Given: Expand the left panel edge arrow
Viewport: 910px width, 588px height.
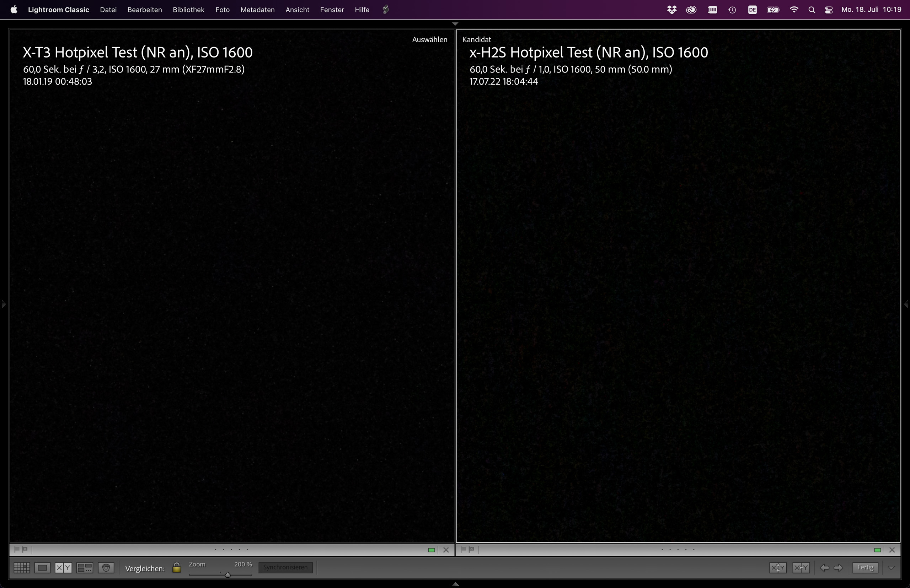Looking at the screenshot, I should [x=4, y=304].
